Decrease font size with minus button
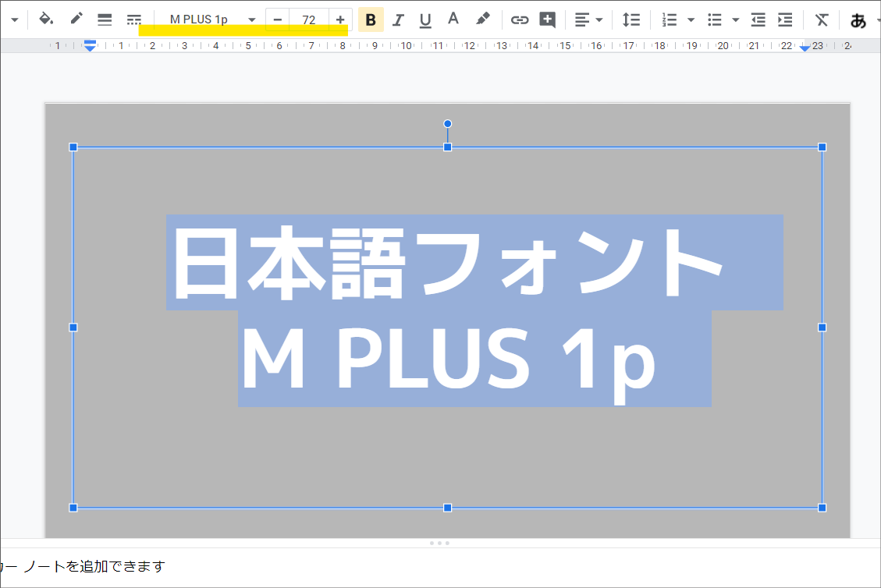 pos(278,19)
